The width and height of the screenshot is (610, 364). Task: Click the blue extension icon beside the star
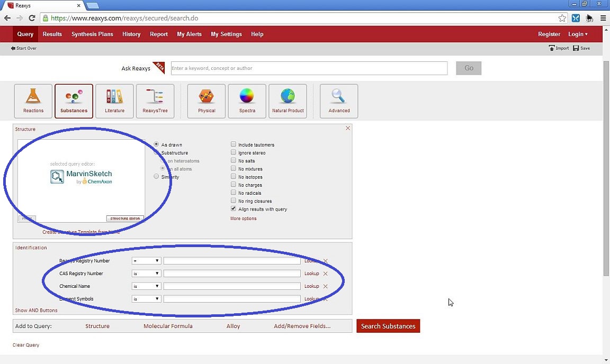click(576, 19)
